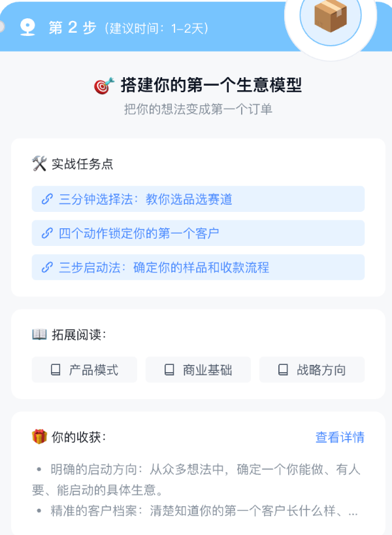Expand details via 查看详情
This screenshot has width=392, height=535.
340,438
